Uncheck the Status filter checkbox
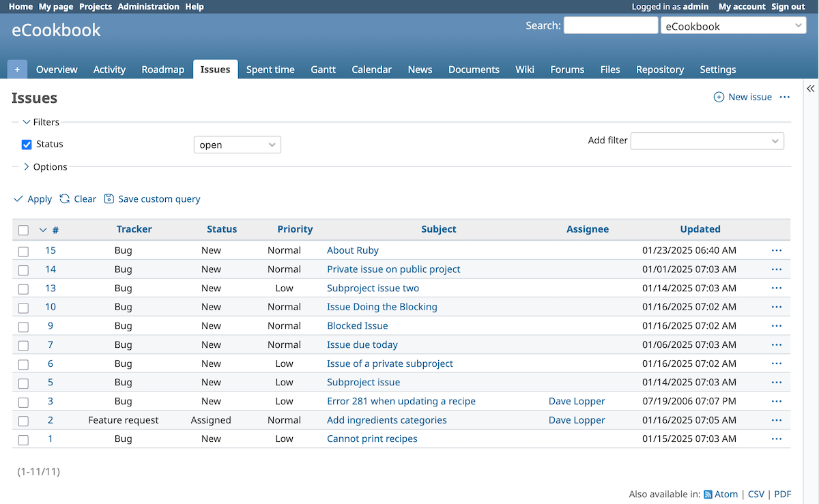The height and width of the screenshot is (504, 819). pyautogui.click(x=26, y=144)
